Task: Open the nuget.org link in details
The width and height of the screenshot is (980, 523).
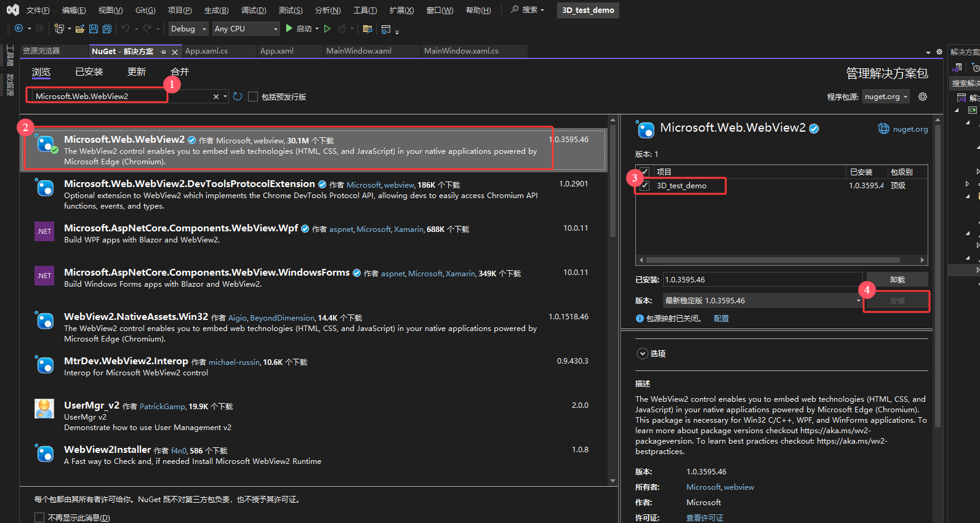Action: pyautogui.click(x=910, y=129)
